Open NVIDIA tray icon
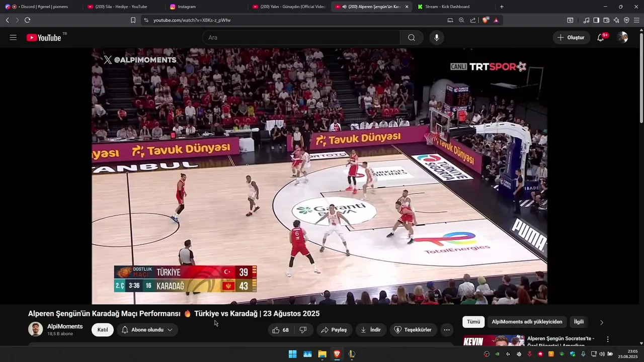The image size is (644, 362). (497, 354)
